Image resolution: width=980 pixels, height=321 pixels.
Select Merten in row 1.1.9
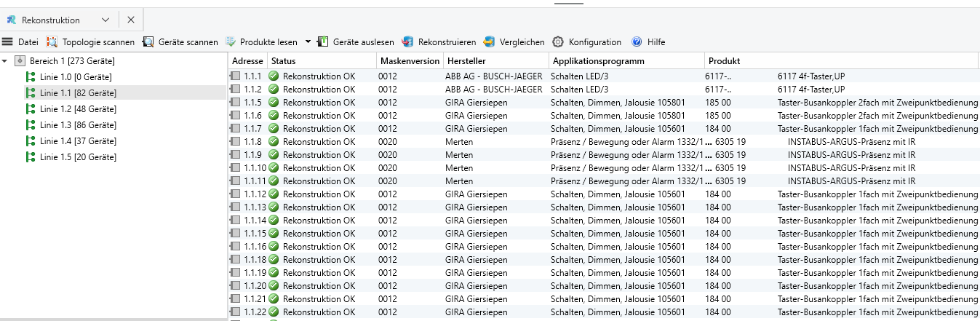pyautogui.click(x=459, y=154)
